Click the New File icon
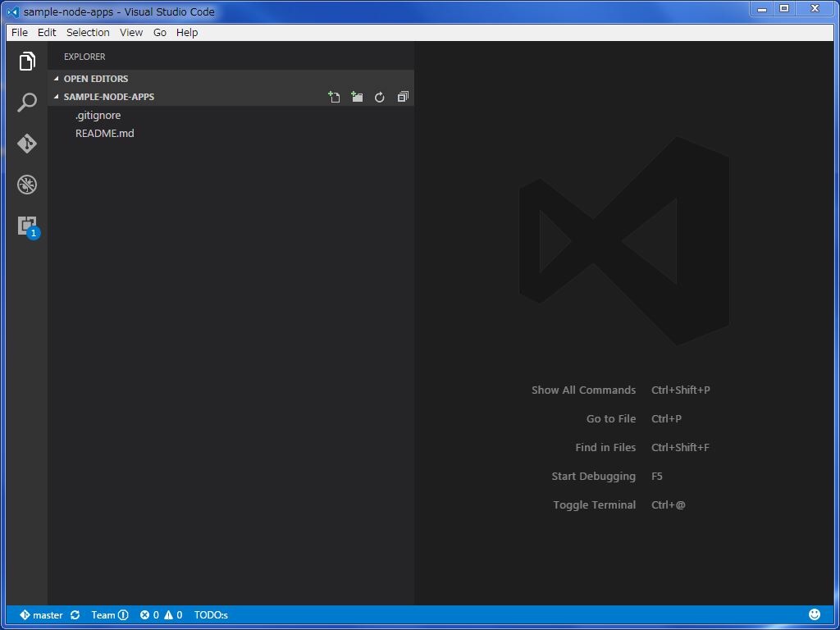The height and width of the screenshot is (630, 840). [x=334, y=97]
